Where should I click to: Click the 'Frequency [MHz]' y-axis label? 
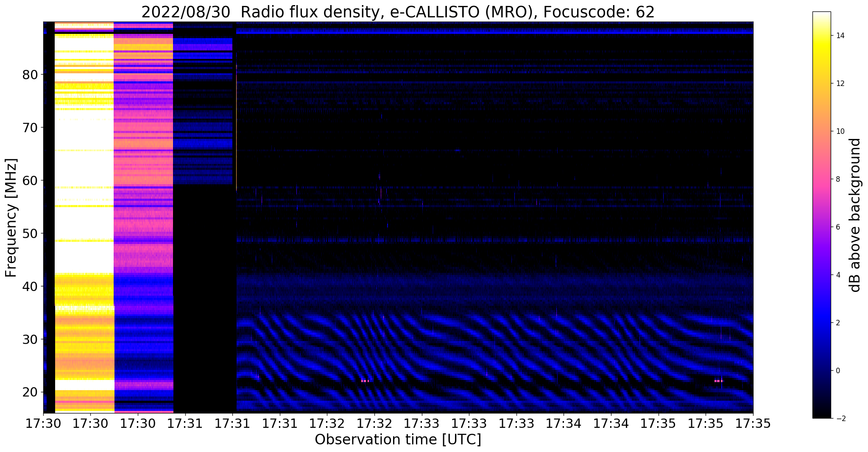[11, 218]
